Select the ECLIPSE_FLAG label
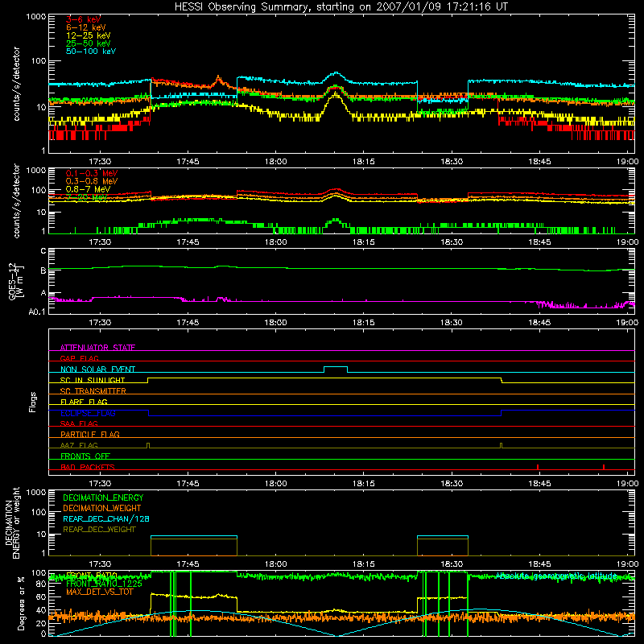Image resolution: width=644 pixels, height=644 pixels. 88,413
